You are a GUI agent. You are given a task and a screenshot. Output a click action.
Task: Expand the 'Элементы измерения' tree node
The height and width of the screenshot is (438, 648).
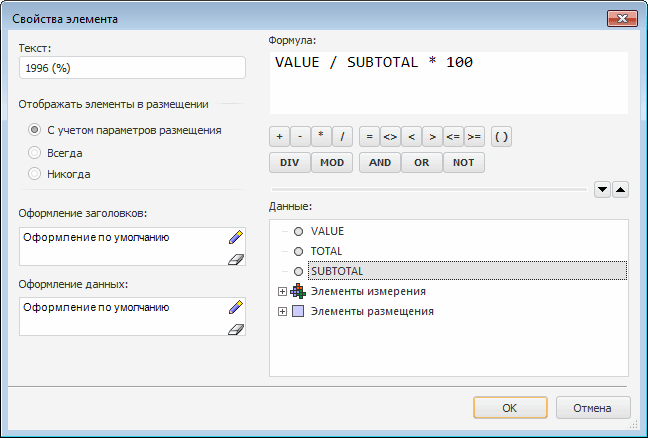coord(282,291)
